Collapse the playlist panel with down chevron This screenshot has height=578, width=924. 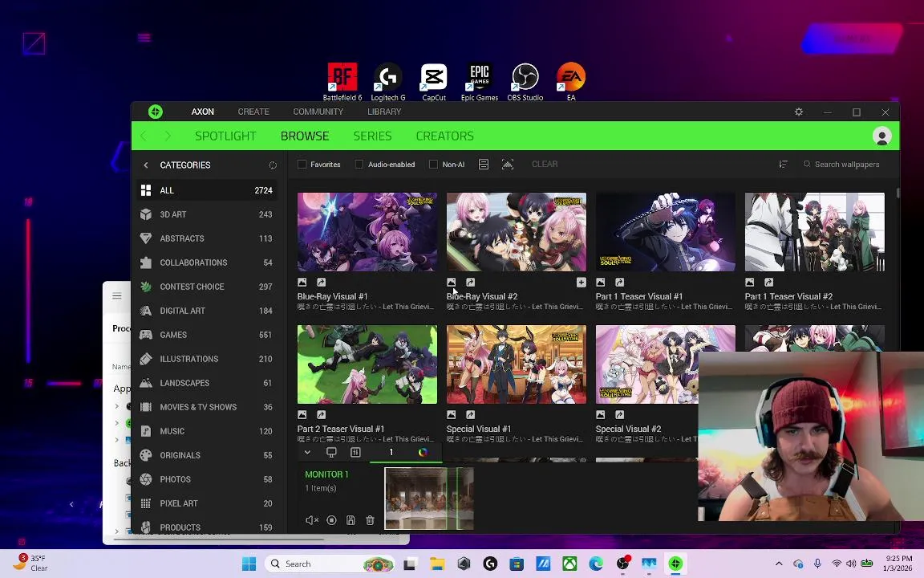[307, 453]
